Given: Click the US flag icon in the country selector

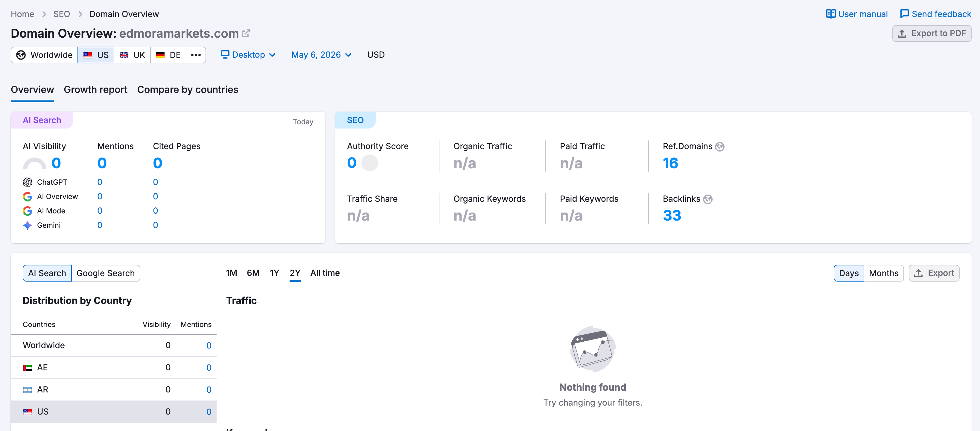Looking at the screenshot, I should click(x=87, y=55).
